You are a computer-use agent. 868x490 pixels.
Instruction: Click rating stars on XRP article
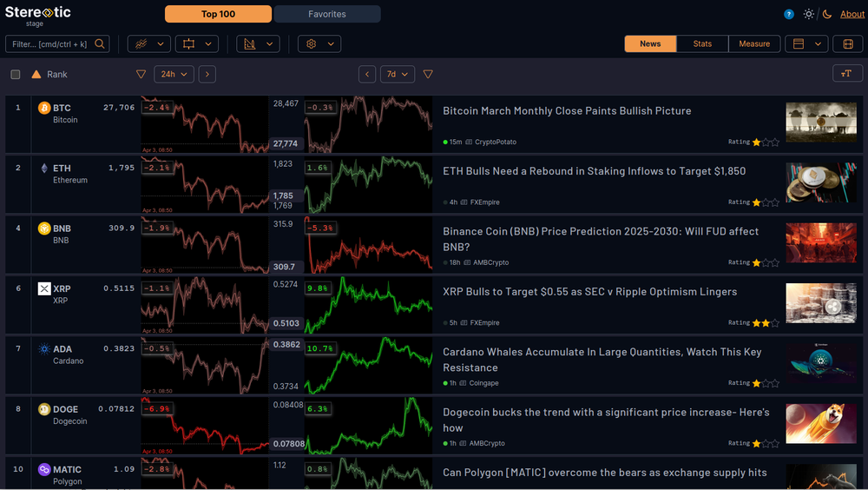(x=766, y=323)
